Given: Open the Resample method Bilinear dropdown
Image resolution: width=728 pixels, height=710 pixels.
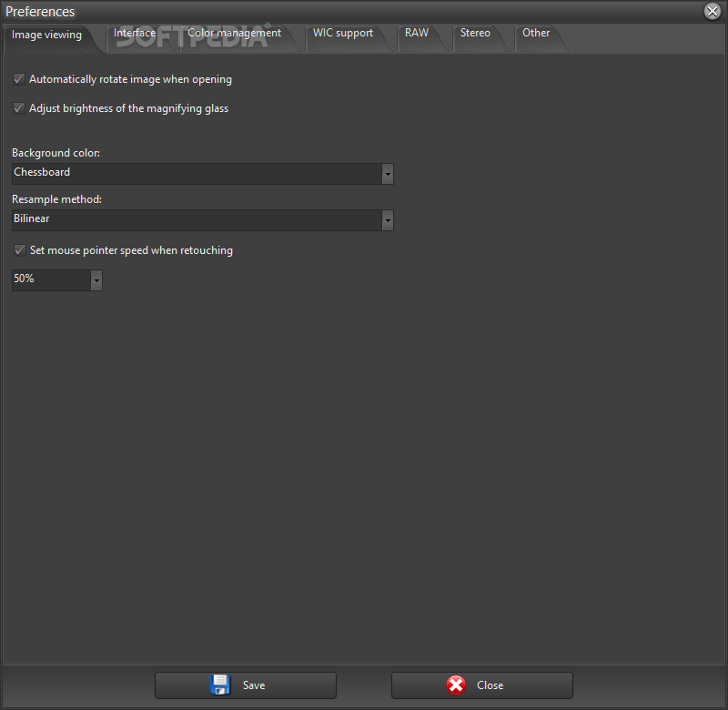Looking at the screenshot, I should click(202, 220).
